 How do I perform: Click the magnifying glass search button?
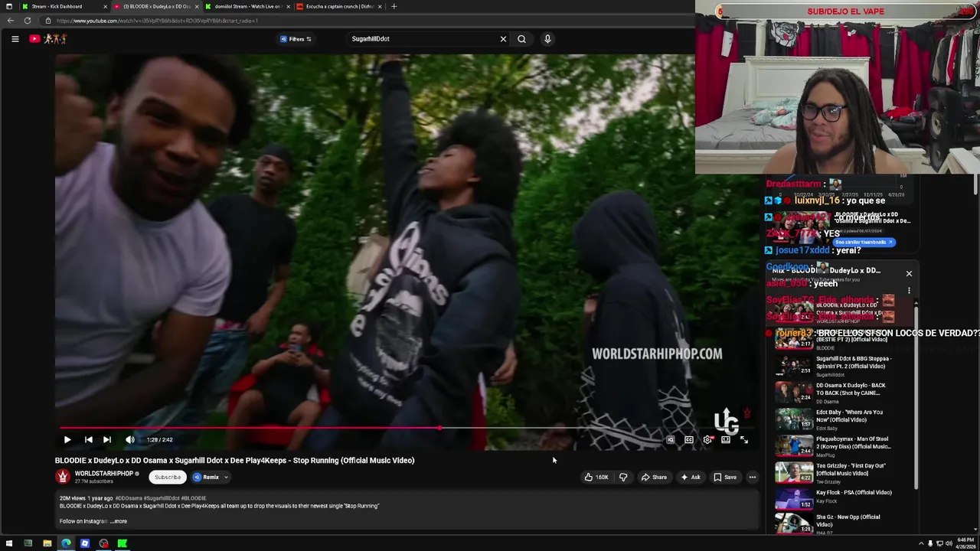click(x=521, y=39)
